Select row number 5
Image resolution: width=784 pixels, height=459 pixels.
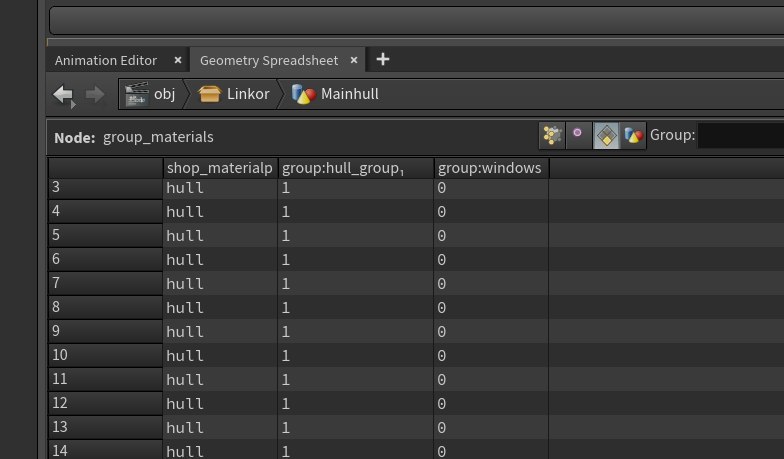(106, 236)
